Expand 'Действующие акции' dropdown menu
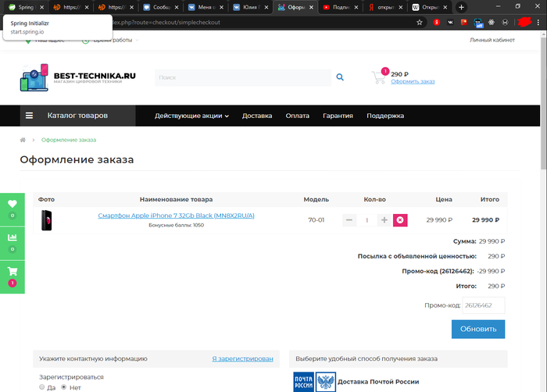The width and height of the screenshot is (547, 392). click(x=191, y=116)
